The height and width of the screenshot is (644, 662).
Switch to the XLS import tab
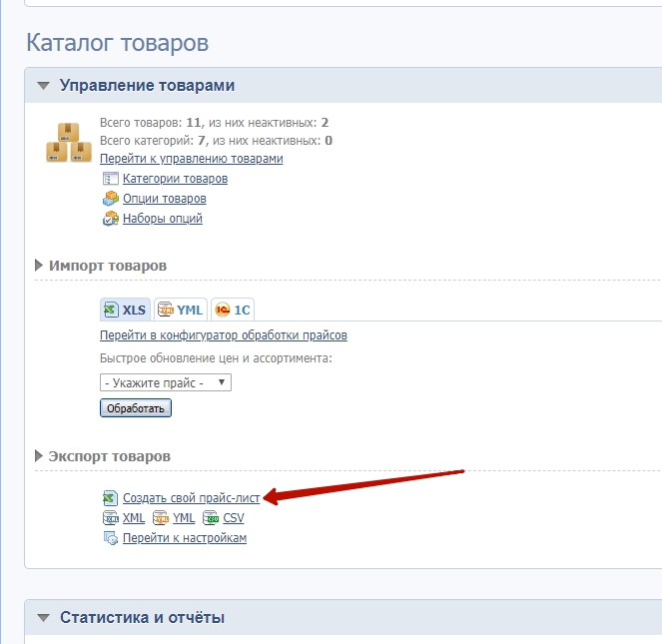[125, 310]
